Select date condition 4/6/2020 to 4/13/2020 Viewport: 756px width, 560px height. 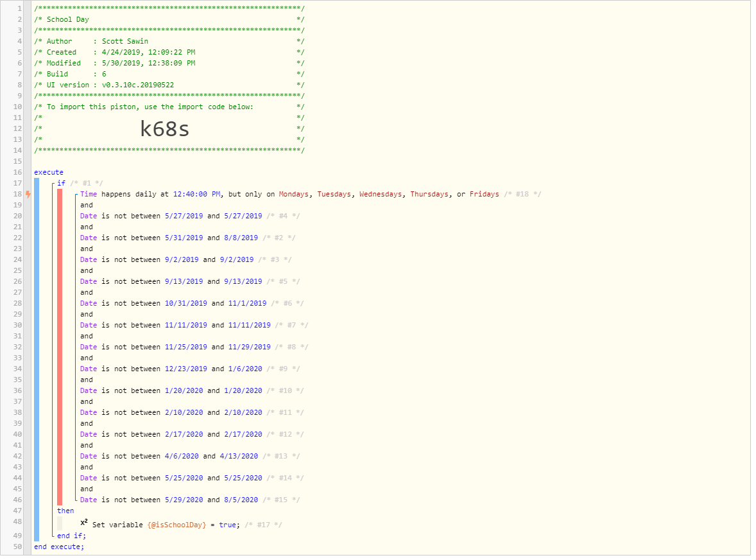pyautogui.click(x=169, y=457)
